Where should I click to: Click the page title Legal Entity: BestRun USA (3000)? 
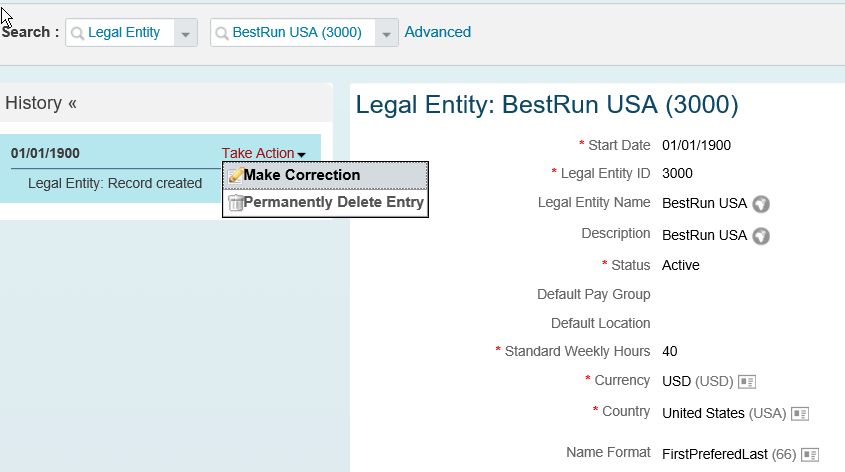547,105
